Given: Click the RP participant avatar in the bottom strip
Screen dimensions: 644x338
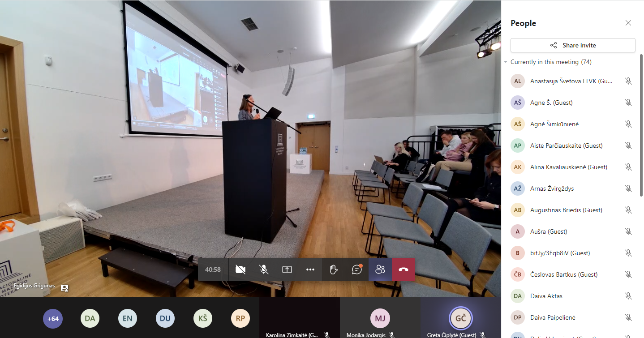Looking at the screenshot, I should pyautogui.click(x=240, y=319).
